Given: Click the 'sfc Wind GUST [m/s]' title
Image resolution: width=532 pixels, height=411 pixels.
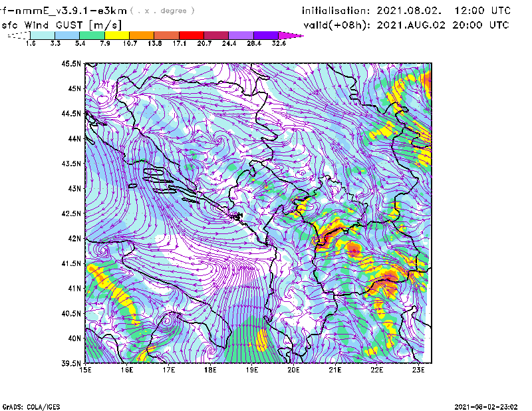Looking at the screenshot, I should coord(61,25).
